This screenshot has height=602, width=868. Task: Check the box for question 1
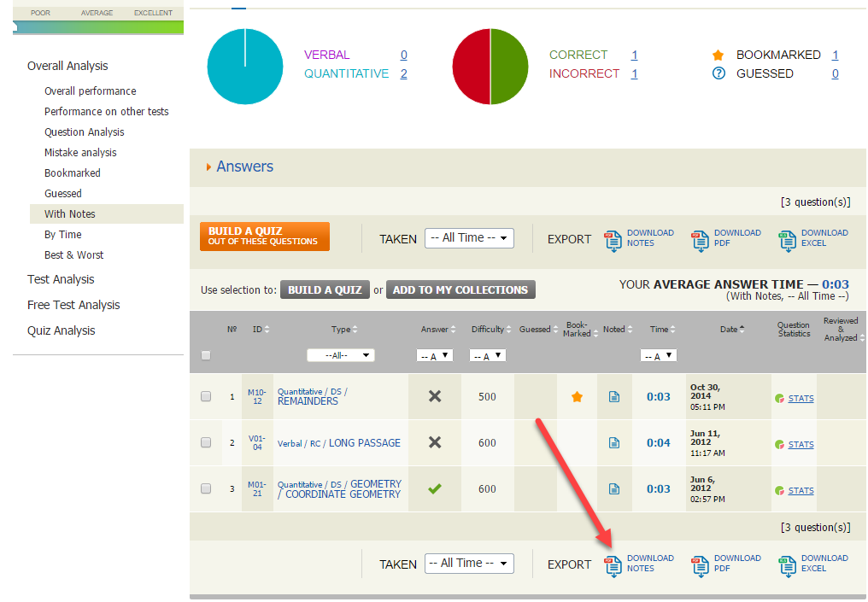click(x=206, y=396)
